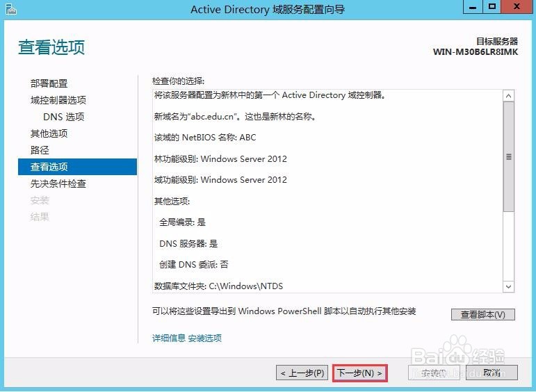Open the 详细信息 安装选项 link
The height and width of the screenshot is (392, 536).
186,338
